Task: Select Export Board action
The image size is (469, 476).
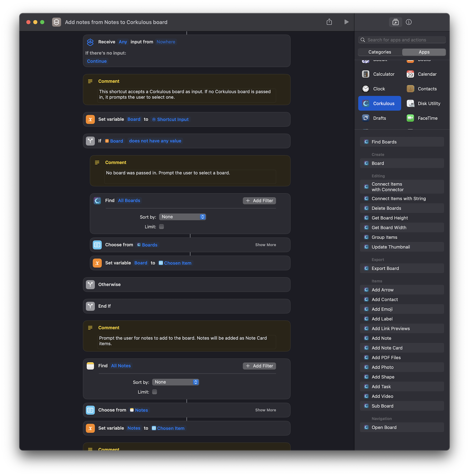Action: (x=402, y=268)
